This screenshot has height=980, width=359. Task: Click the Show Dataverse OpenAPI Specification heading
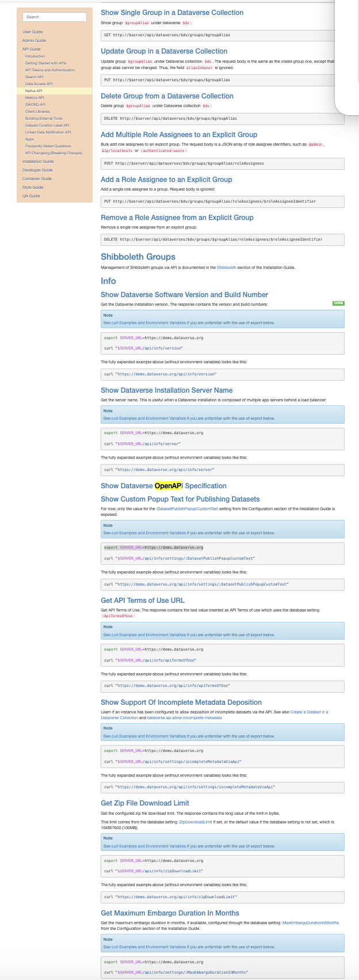[x=163, y=486]
